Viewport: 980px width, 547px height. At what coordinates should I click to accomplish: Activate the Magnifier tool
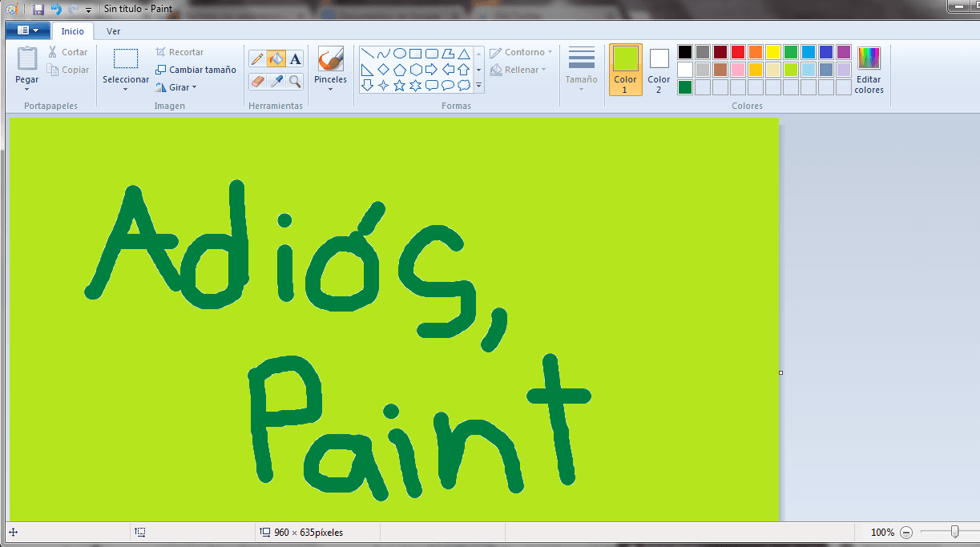pyautogui.click(x=293, y=83)
